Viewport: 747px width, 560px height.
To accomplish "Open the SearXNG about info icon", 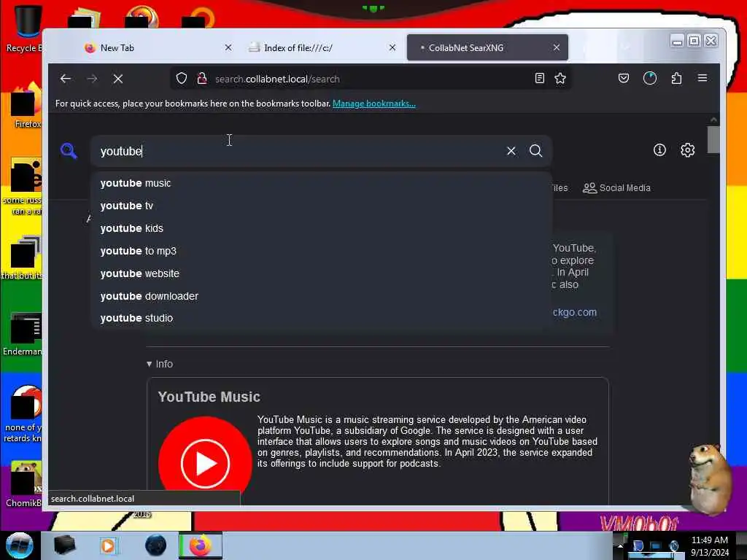I will coord(659,150).
